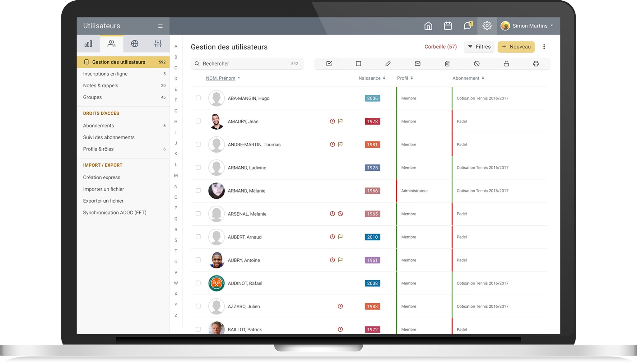Click the trash delete icon in the toolbar
The image size is (637, 364).
coord(447,64)
